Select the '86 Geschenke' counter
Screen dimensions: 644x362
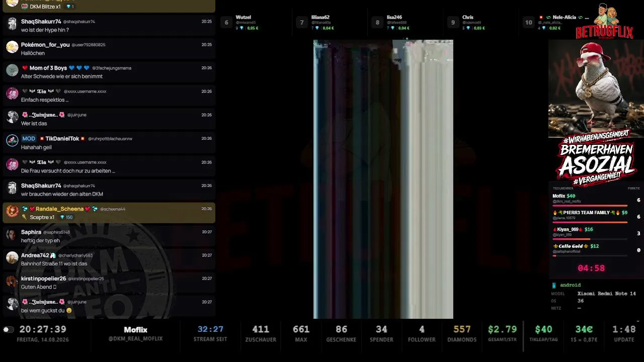point(341,334)
